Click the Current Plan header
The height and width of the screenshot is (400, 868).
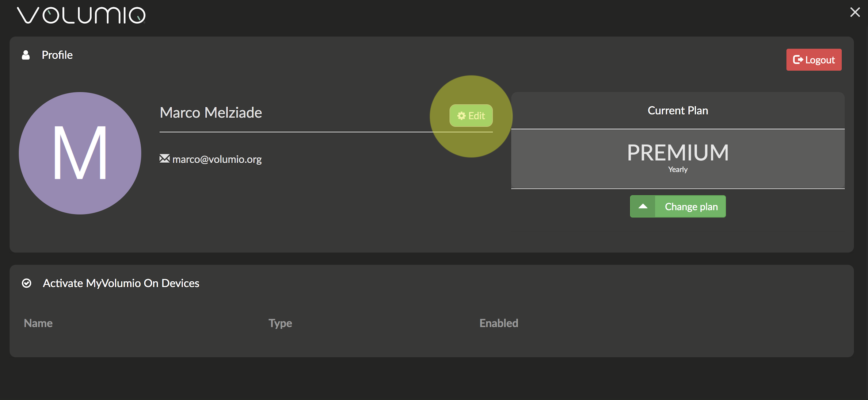pos(678,111)
